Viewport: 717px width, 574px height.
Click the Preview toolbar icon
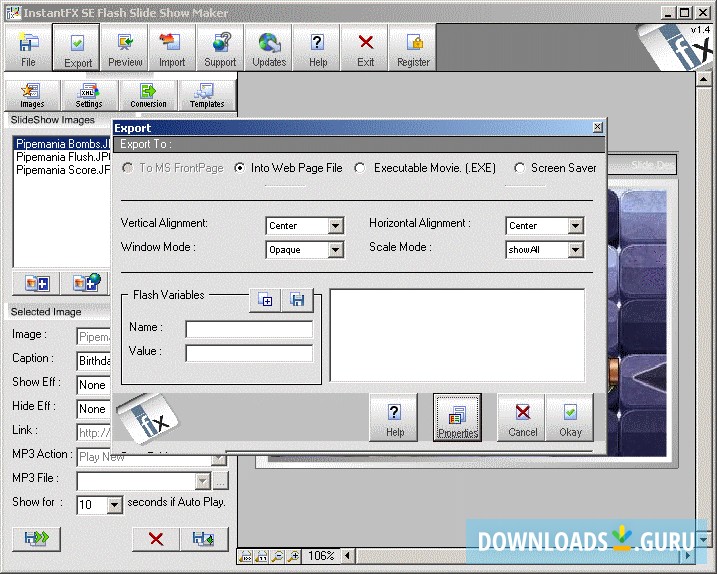pyautogui.click(x=125, y=48)
